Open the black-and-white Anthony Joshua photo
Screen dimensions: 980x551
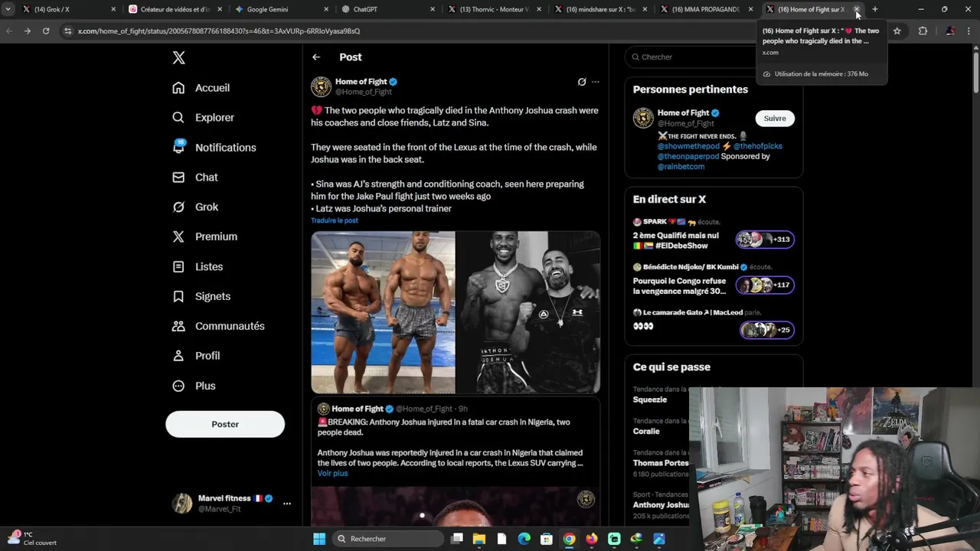[528, 312]
